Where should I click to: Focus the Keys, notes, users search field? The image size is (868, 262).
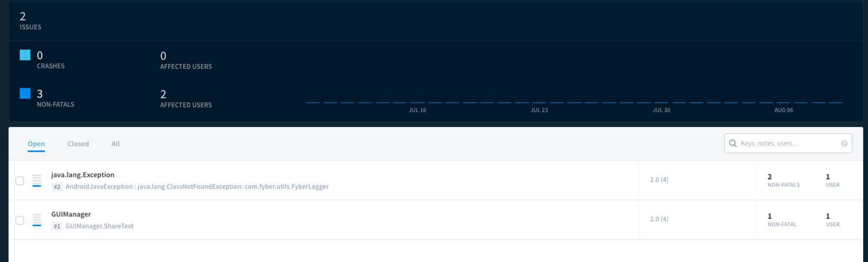(x=788, y=143)
